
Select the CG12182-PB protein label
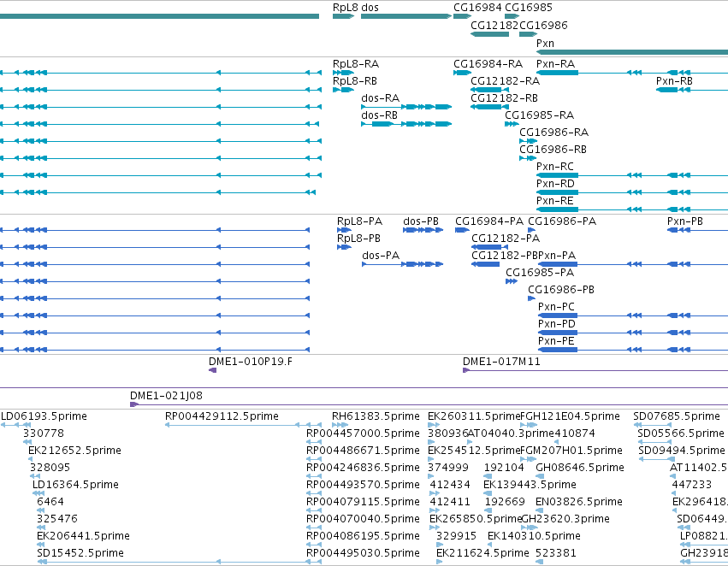click(x=505, y=256)
